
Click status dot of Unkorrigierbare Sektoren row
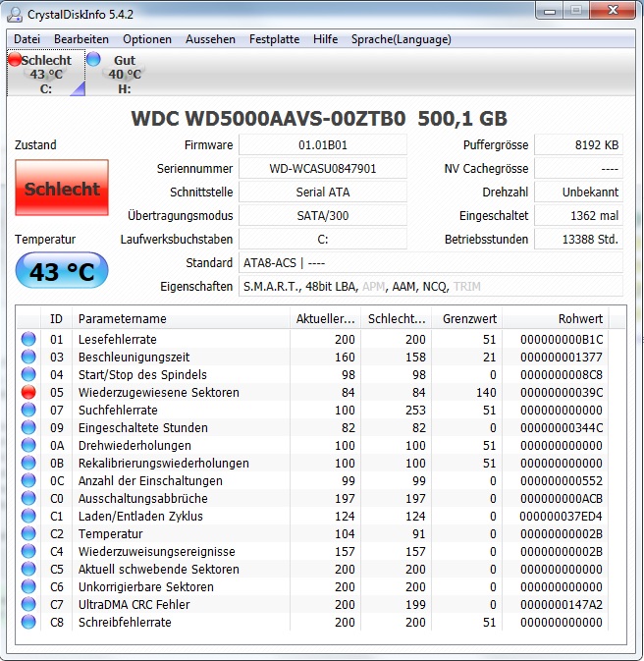coord(28,586)
